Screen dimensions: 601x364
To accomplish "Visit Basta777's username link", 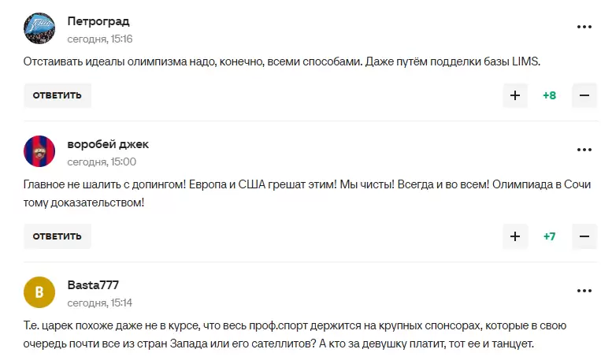I will (93, 284).
